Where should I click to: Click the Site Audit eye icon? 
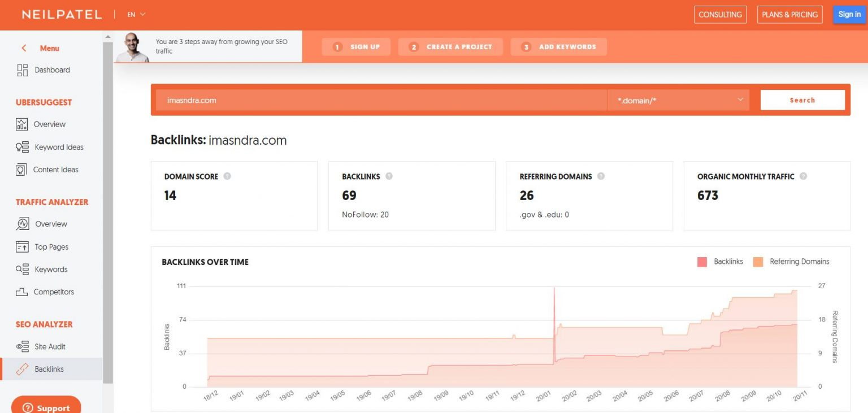(x=22, y=346)
